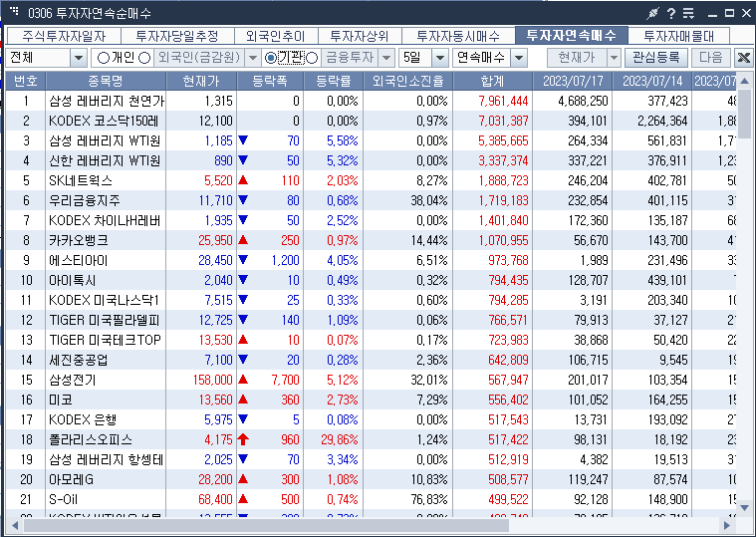The width and height of the screenshot is (756, 537).
Task: Sort by the 번호 column header
Action: 26,81
